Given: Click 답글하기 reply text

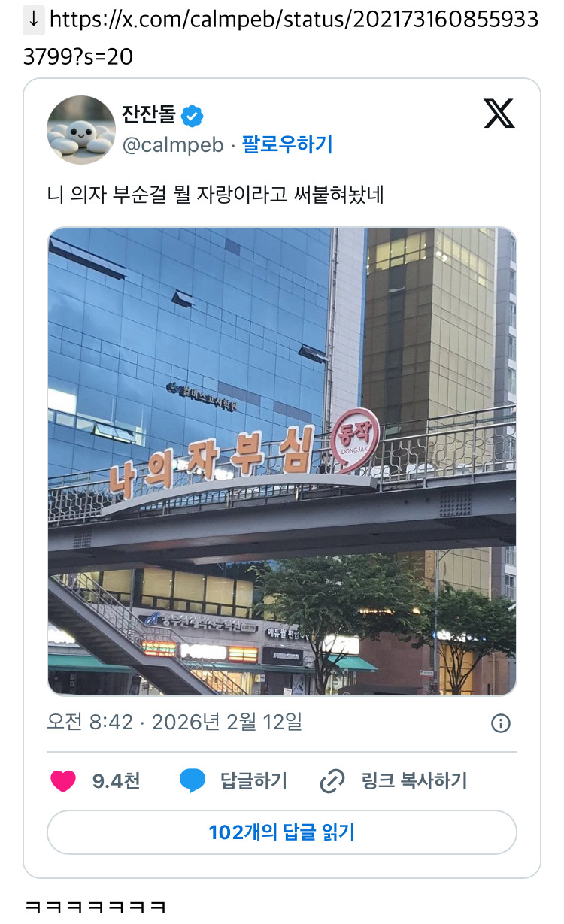Looking at the screenshot, I should [253, 781].
